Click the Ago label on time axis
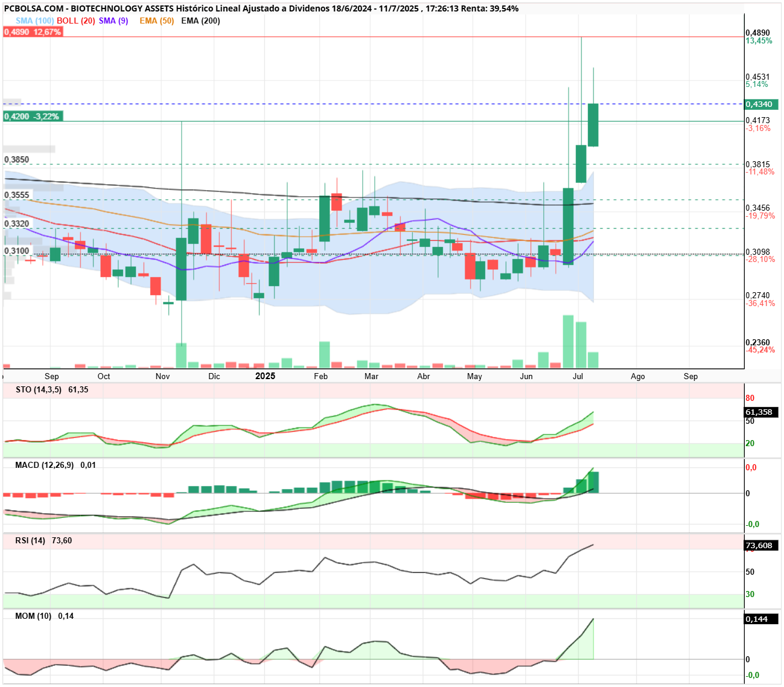The image size is (784, 687). (638, 376)
